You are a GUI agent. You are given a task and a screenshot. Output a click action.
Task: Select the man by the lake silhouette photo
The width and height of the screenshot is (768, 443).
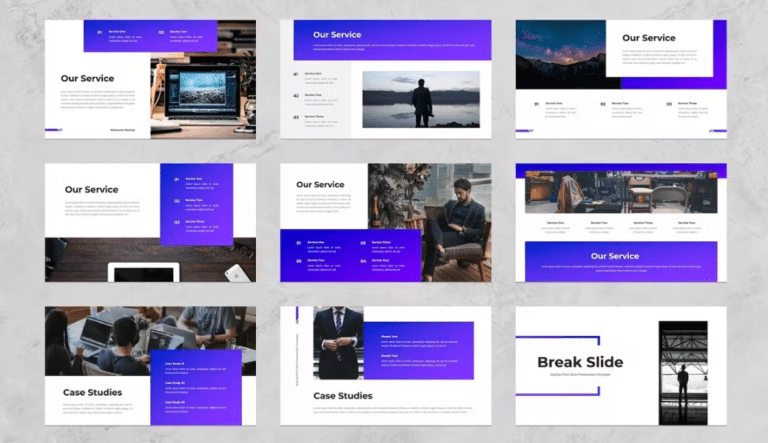420,99
